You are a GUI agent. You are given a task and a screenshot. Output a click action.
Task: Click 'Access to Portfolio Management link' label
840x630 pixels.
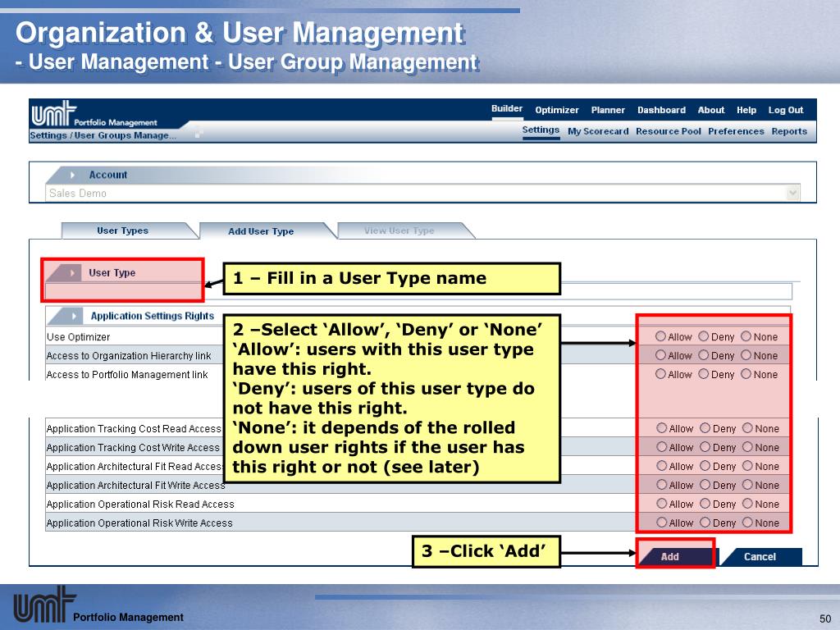coord(127,374)
